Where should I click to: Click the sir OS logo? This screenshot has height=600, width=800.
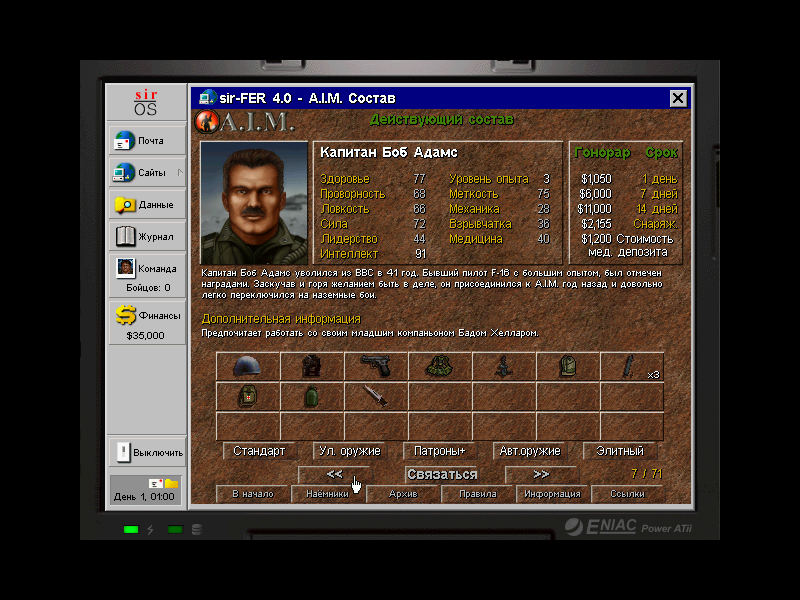click(146, 103)
